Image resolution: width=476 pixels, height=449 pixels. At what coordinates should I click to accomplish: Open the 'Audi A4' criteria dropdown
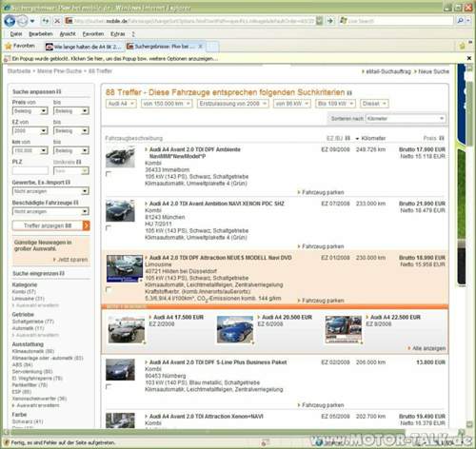click(121, 104)
